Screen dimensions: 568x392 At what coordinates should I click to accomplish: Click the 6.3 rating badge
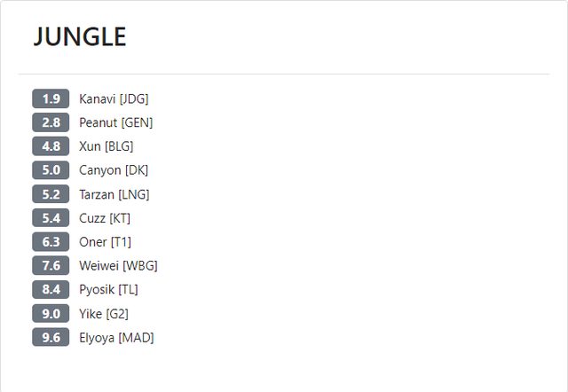[x=51, y=241]
